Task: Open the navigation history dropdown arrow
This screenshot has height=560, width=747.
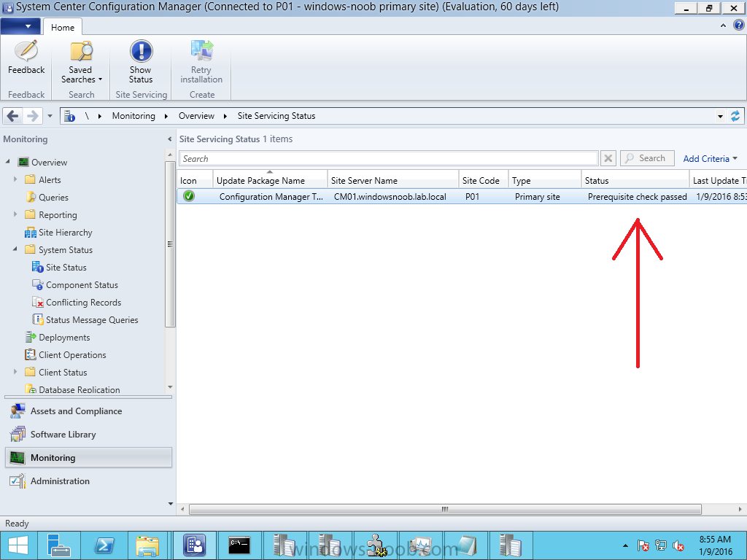Action: 50,116
